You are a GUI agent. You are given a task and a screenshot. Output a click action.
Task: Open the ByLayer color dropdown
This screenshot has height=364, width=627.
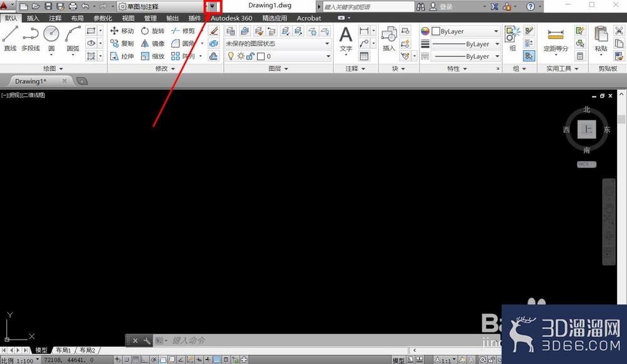point(465,31)
